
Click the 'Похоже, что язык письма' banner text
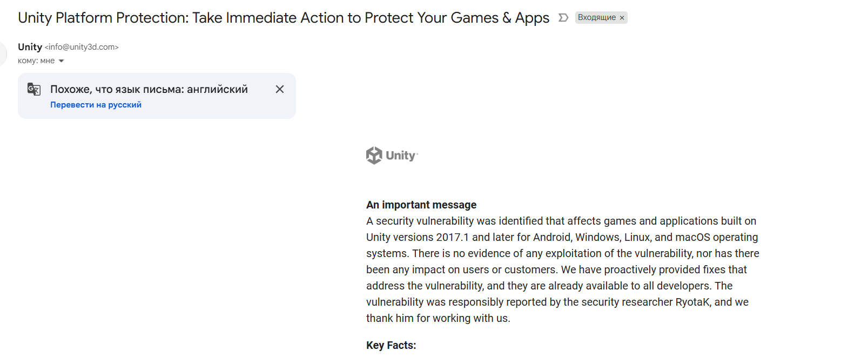[149, 89]
